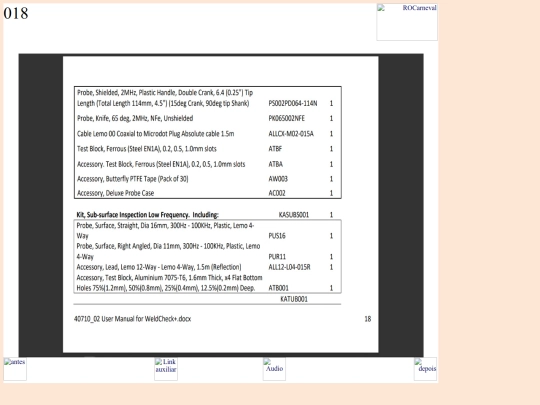Select part number ALLCX-M02-015A
This screenshot has width=540, height=405.
click(291, 134)
